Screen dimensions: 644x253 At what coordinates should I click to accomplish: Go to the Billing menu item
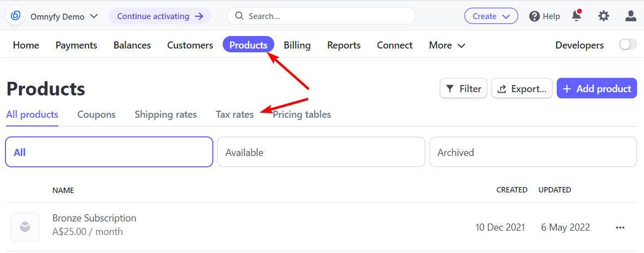pos(297,45)
